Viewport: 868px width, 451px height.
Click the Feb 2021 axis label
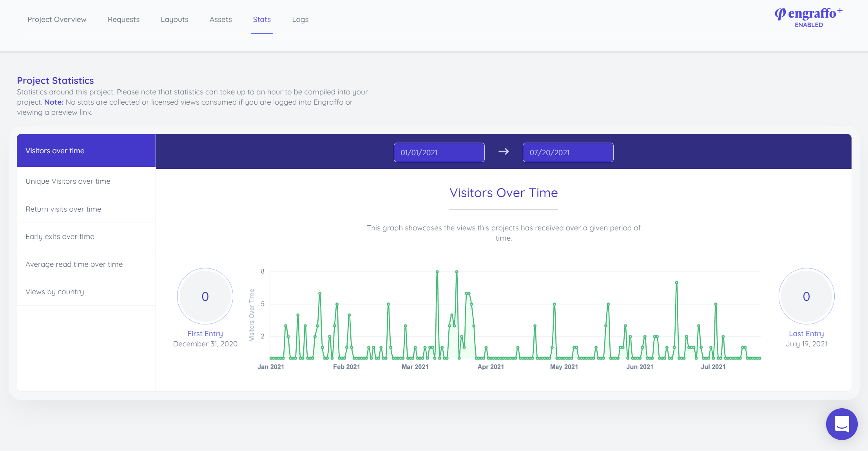point(346,367)
